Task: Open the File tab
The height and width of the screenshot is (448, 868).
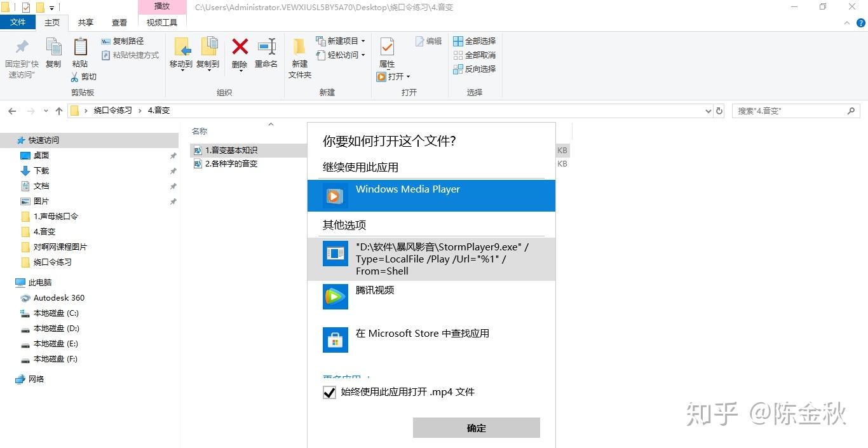Action: (18, 22)
